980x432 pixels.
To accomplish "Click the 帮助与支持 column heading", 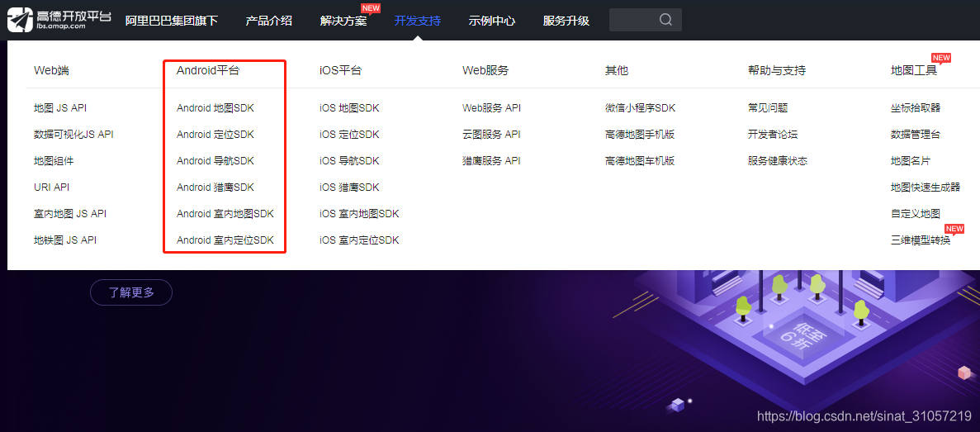I will (x=777, y=71).
